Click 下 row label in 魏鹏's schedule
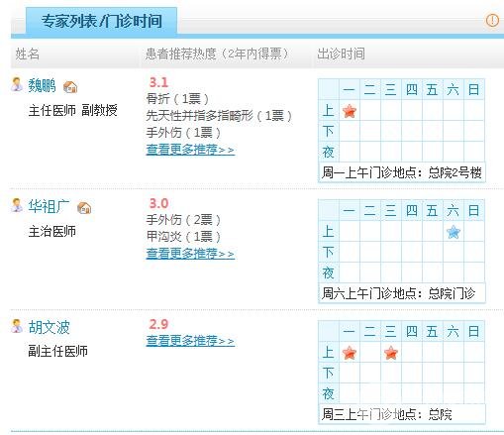 pyautogui.click(x=329, y=131)
